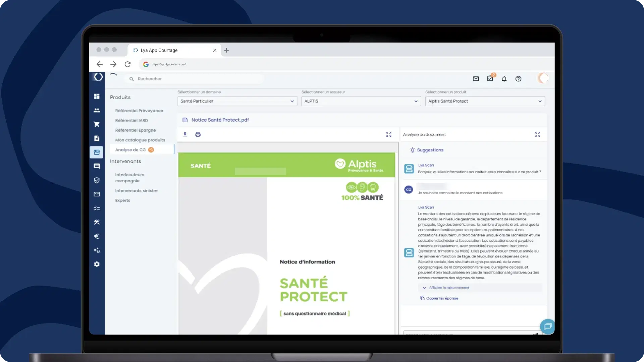Click the Notice Santé Protect.pdf file name
Viewport: 644px width, 362px height.
click(x=220, y=120)
